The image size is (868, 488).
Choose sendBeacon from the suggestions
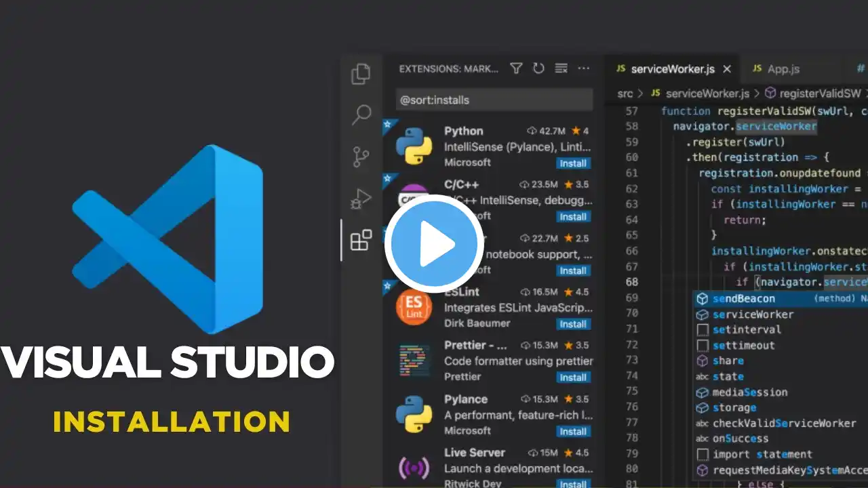click(x=781, y=299)
